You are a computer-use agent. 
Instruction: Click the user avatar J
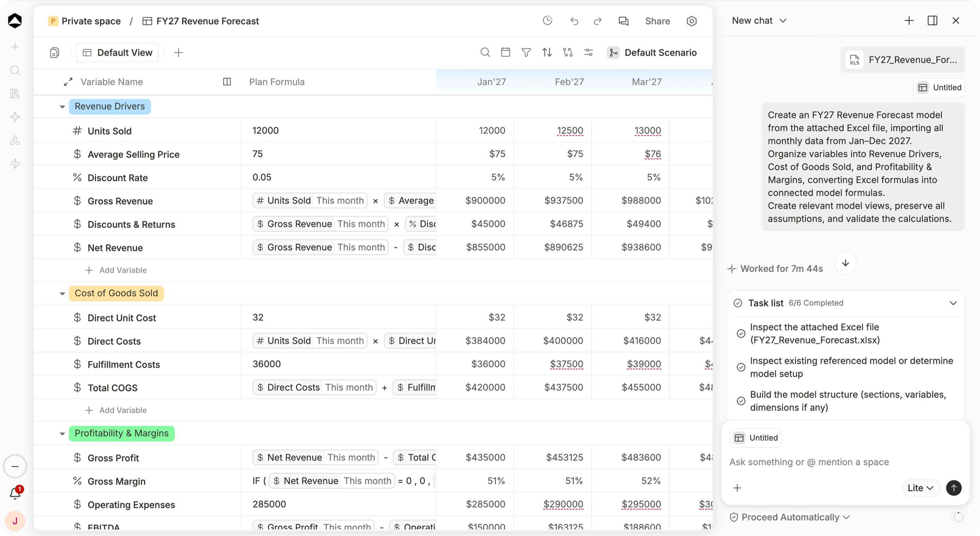coord(15,521)
